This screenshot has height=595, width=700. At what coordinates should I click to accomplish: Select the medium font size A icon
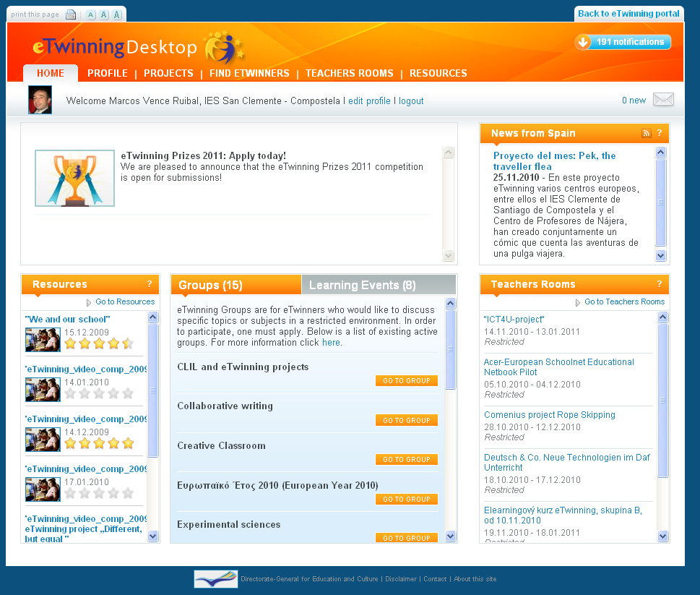pos(103,14)
